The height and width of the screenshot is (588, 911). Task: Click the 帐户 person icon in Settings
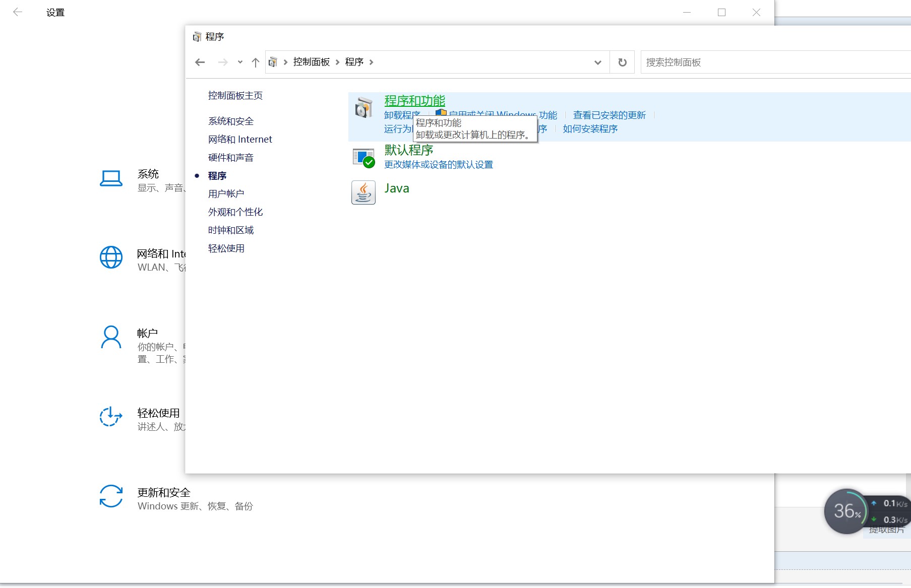[111, 337]
